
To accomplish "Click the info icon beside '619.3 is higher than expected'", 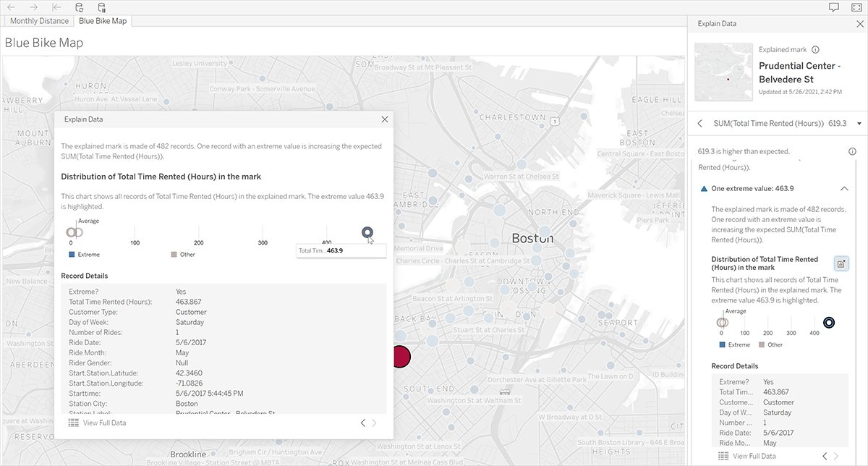I will [x=852, y=151].
